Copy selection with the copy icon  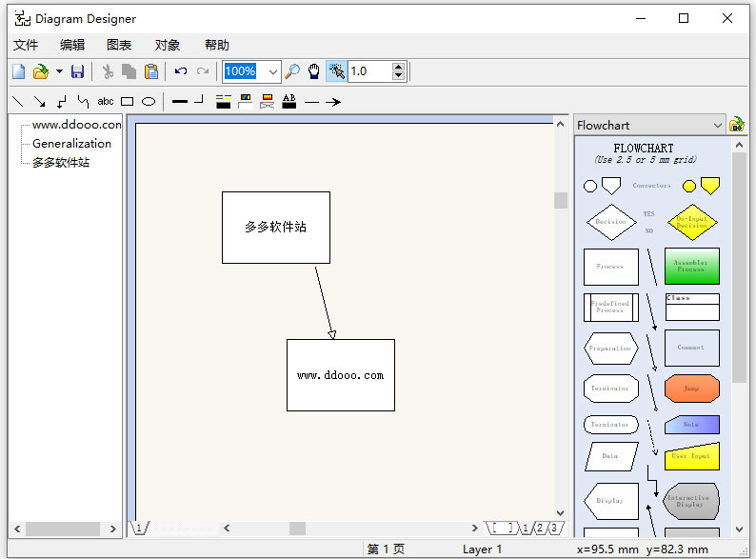coord(129,71)
